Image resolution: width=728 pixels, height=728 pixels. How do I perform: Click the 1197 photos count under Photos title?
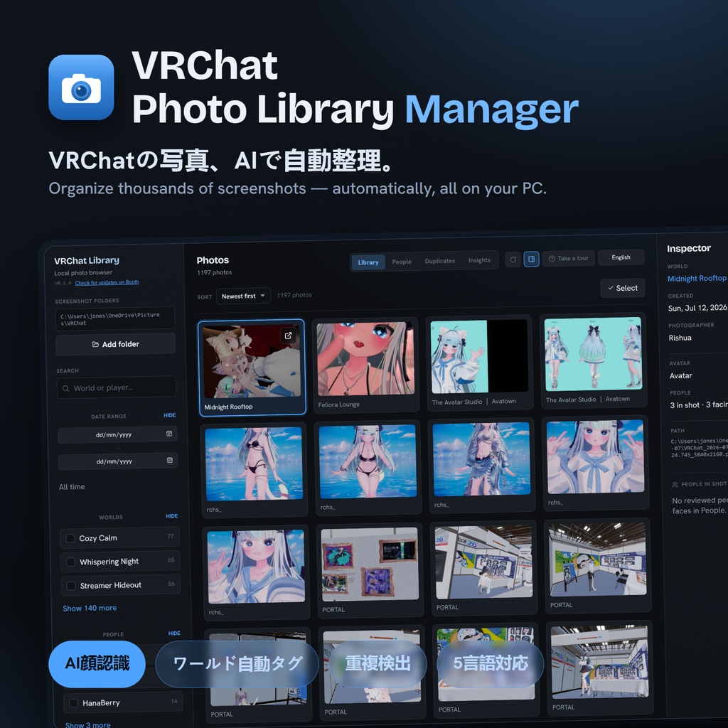pos(214,272)
